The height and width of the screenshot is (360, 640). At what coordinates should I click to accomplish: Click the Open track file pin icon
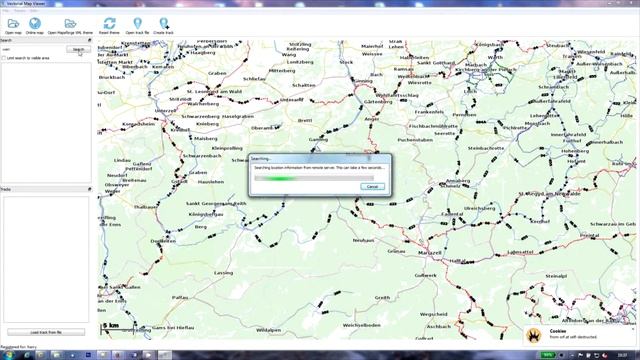click(138, 23)
